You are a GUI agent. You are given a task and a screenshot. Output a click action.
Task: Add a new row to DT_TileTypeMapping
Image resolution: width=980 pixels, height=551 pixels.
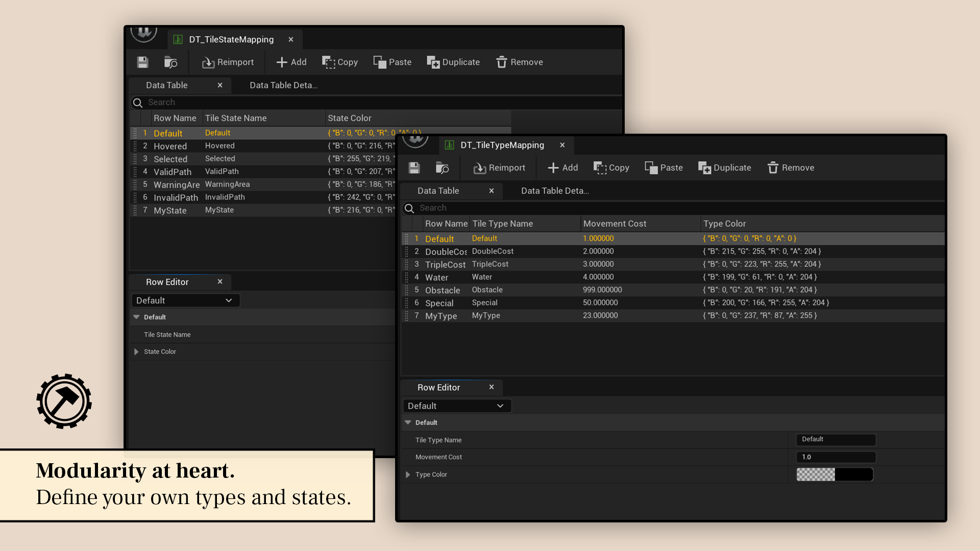pyautogui.click(x=562, y=168)
